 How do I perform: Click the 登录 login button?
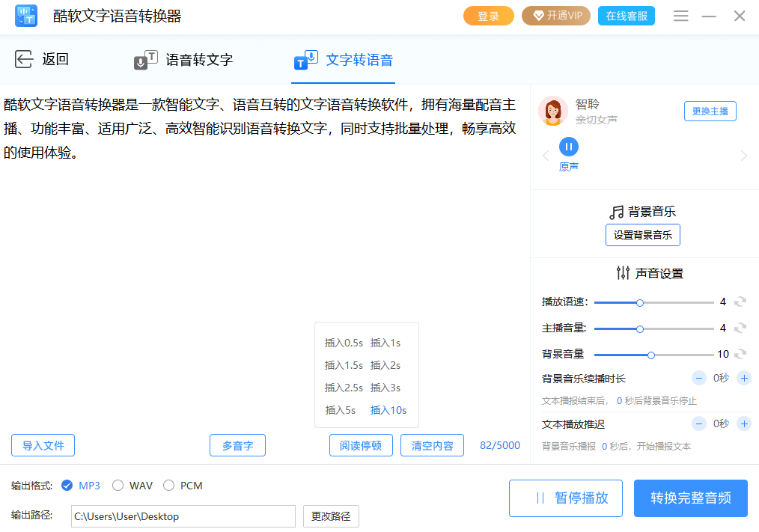489,16
